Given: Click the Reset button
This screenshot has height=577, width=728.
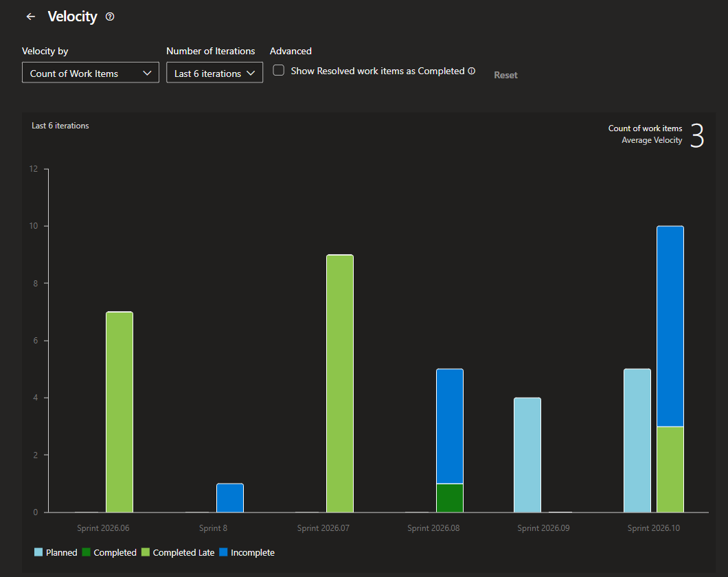Looking at the screenshot, I should click(505, 75).
